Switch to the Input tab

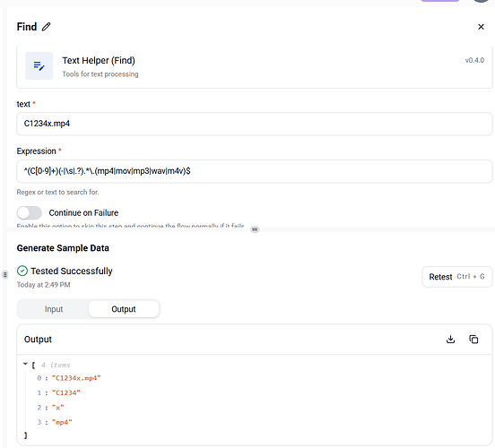pyautogui.click(x=54, y=309)
